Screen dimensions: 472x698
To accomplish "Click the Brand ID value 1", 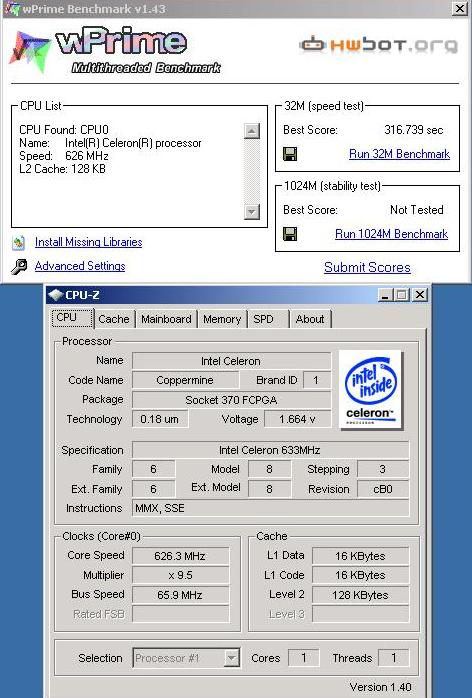I will coord(317,380).
